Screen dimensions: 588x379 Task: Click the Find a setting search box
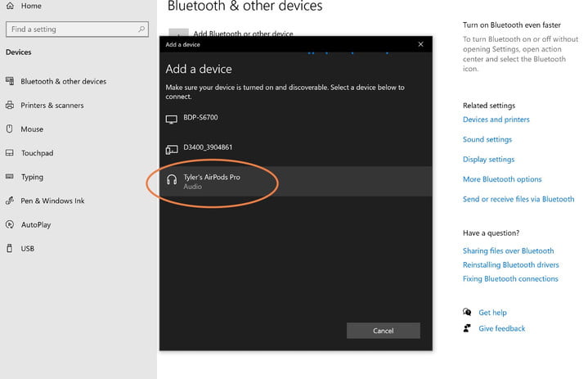coord(77,29)
